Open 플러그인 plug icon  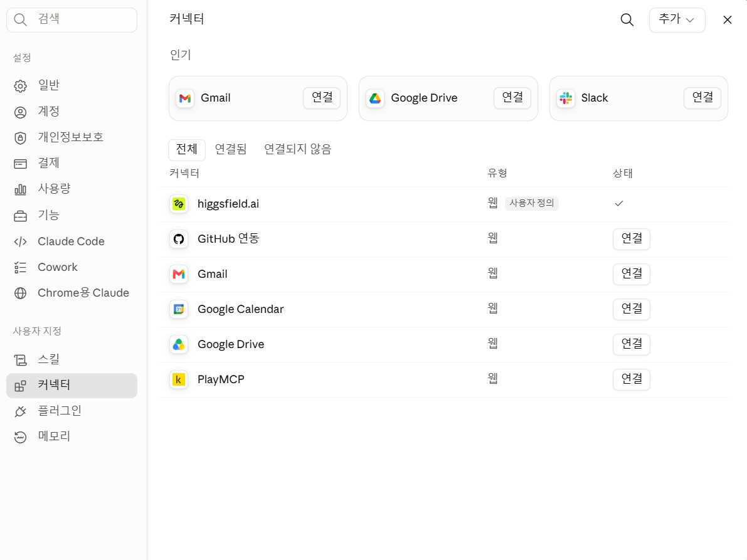pos(21,411)
